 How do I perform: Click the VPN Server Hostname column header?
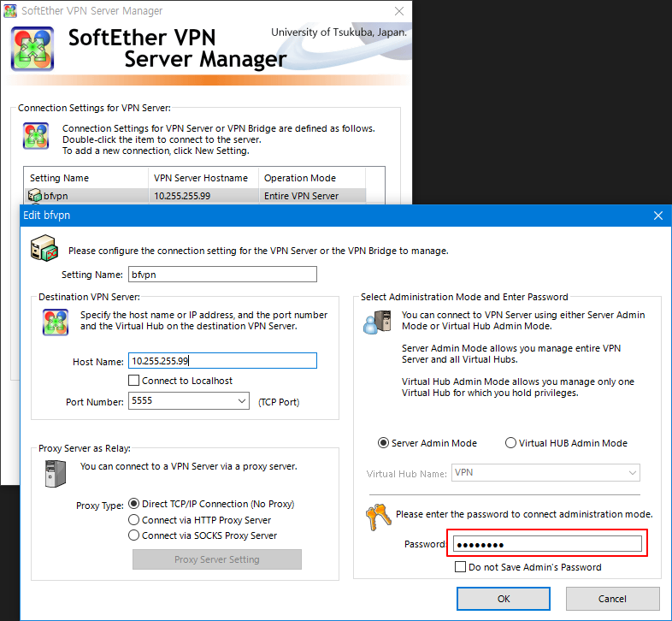(x=203, y=178)
